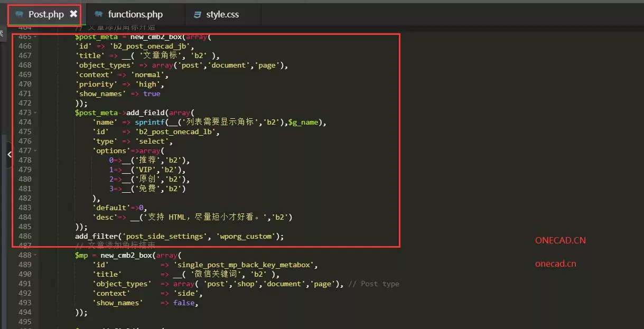Place cursor on 'true' in line 471
This screenshot has height=329, width=644.
tap(152, 94)
